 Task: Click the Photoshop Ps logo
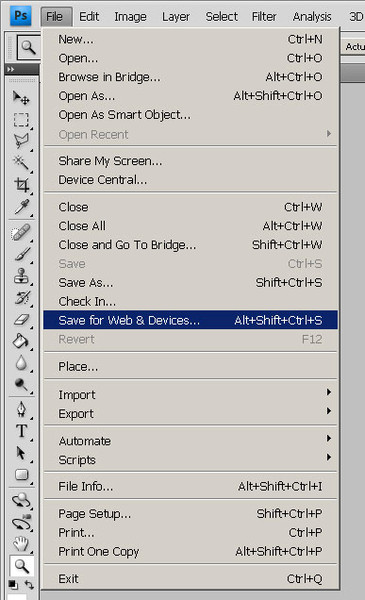(20, 16)
